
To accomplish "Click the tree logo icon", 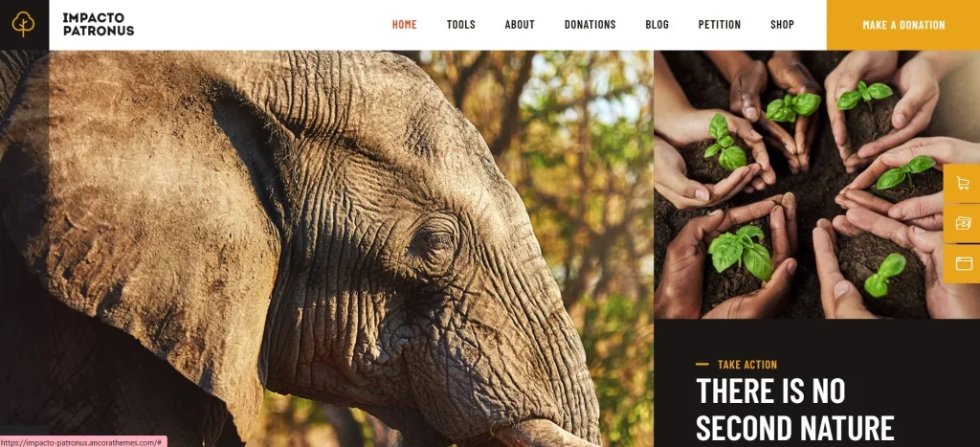I will coord(23,24).
